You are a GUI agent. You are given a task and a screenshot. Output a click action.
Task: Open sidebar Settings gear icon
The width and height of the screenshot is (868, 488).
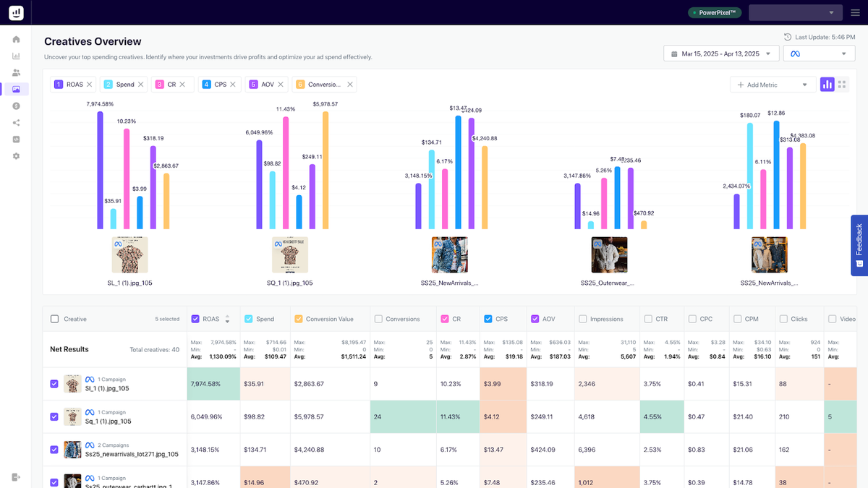tap(15, 155)
